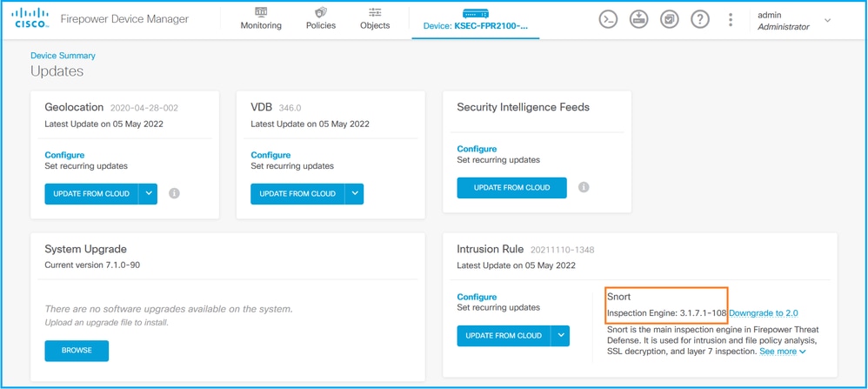Click Inspection Engine: 3.1.7.1-108 text
Viewport: 868px width, 389px height.
[666, 313]
